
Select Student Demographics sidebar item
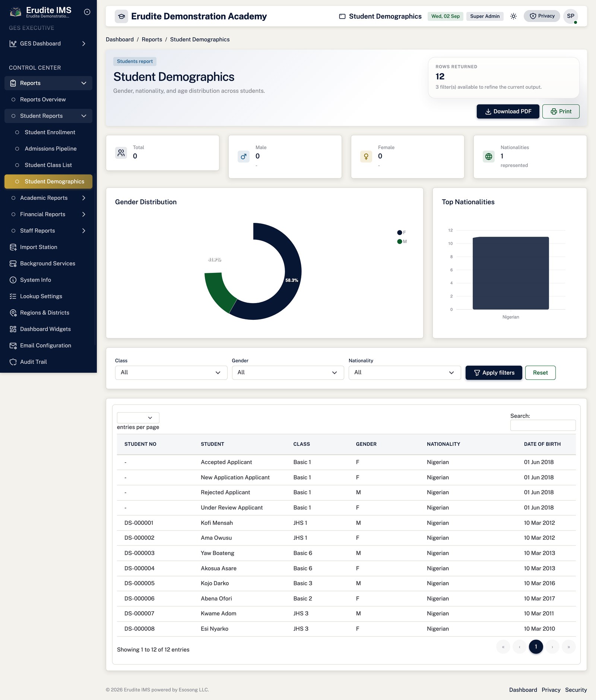click(x=48, y=182)
